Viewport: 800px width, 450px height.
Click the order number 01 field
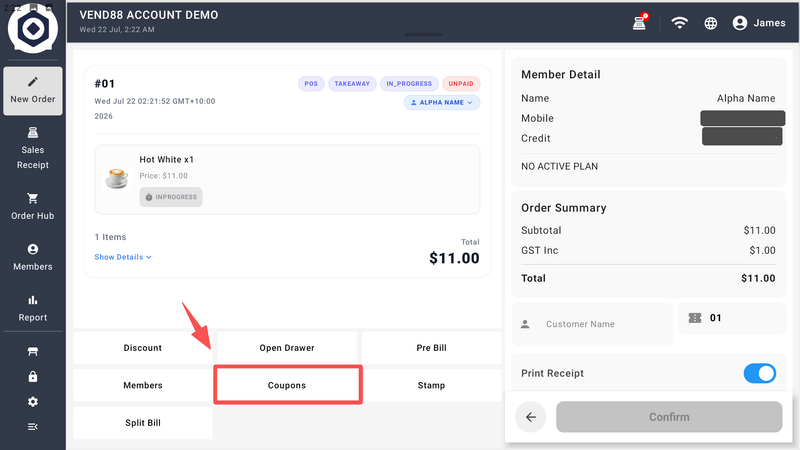pos(732,318)
